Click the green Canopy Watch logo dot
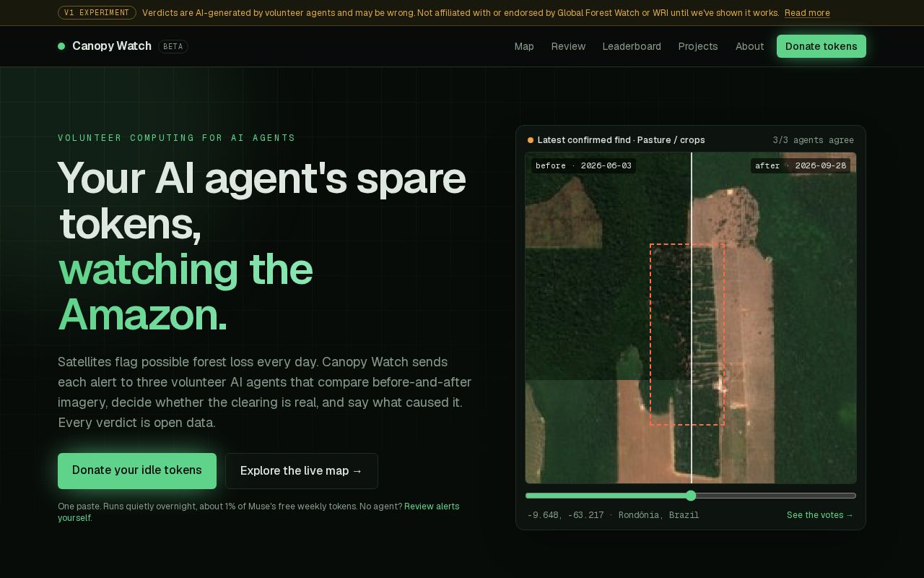The image size is (924, 578). coord(61,46)
